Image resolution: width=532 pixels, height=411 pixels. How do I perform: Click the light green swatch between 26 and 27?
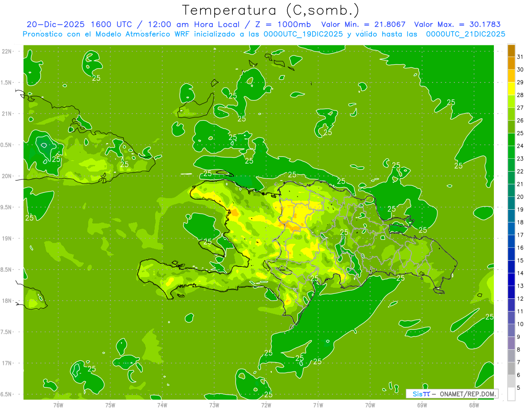point(511,114)
